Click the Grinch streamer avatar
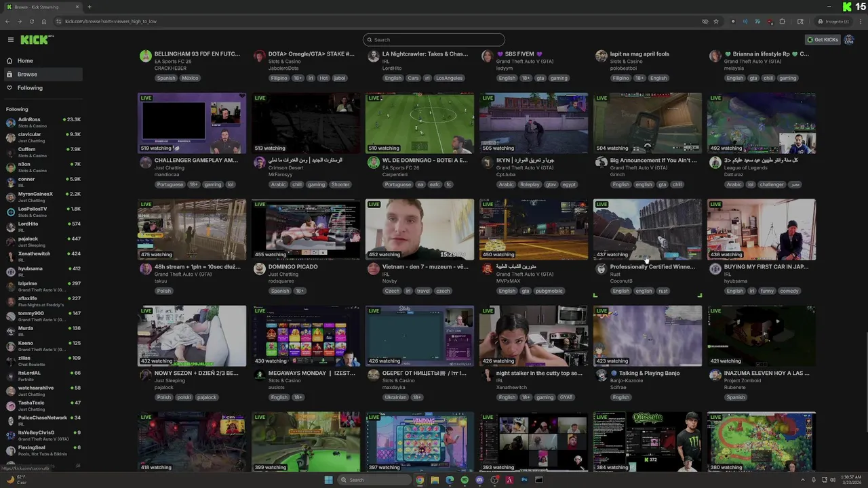This screenshot has height=488, width=868. (601, 163)
